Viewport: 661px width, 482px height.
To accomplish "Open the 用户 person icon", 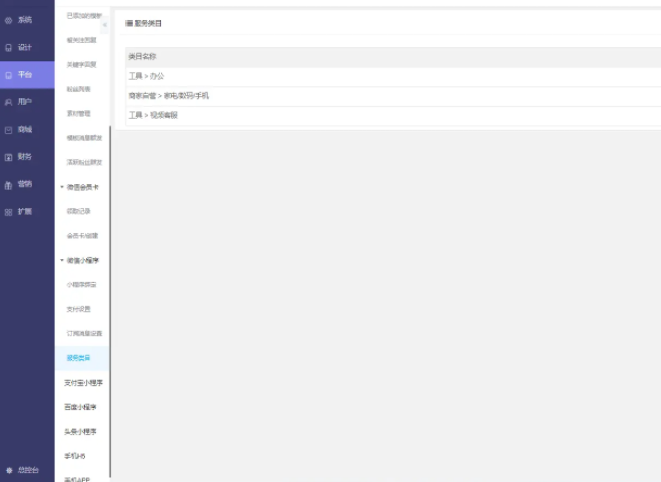I will (x=8, y=102).
